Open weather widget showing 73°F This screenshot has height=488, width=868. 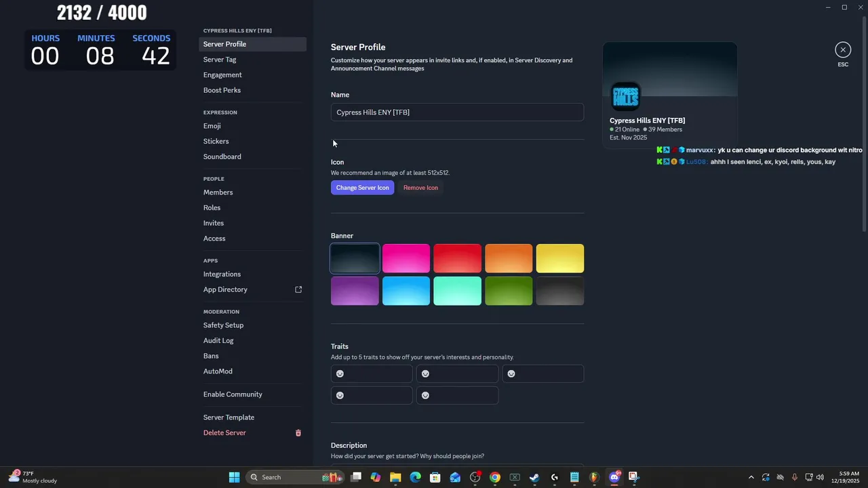pyautogui.click(x=33, y=477)
